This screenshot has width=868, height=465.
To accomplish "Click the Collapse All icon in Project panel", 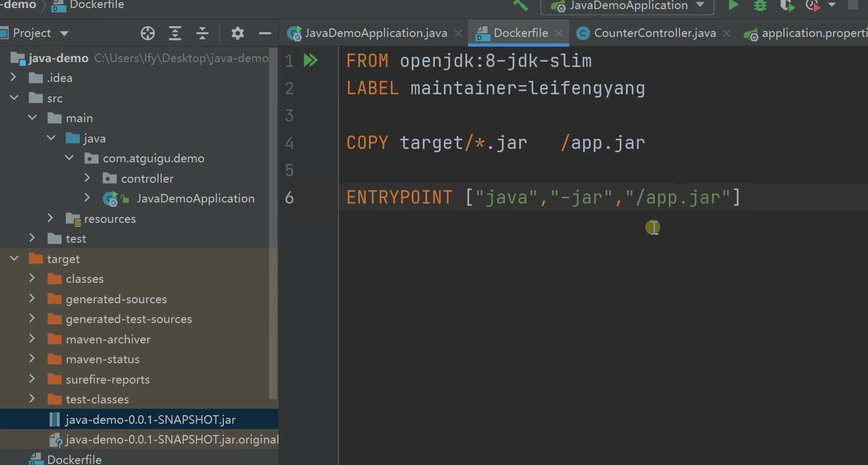I will click(202, 33).
